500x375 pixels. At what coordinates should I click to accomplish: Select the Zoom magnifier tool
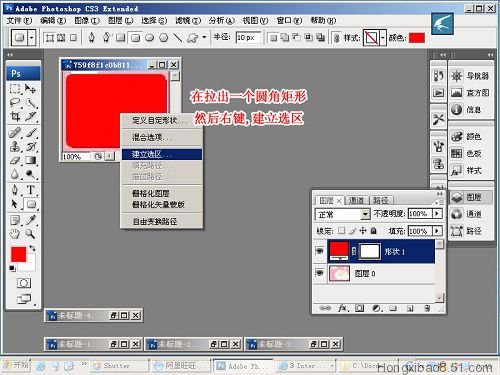pyautogui.click(x=31, y=234)
